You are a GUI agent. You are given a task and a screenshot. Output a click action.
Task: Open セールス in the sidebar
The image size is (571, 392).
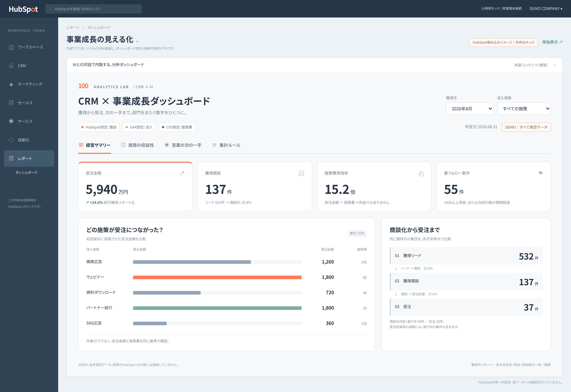coord(29,103)
